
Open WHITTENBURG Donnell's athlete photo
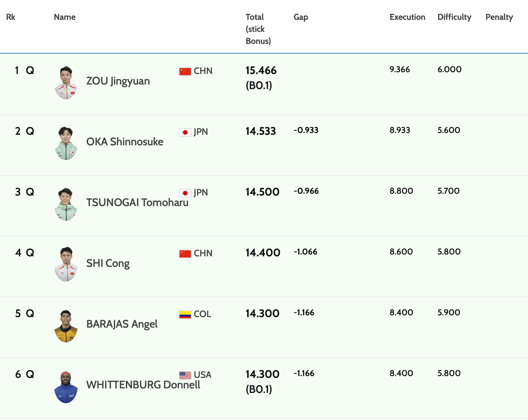66,387
